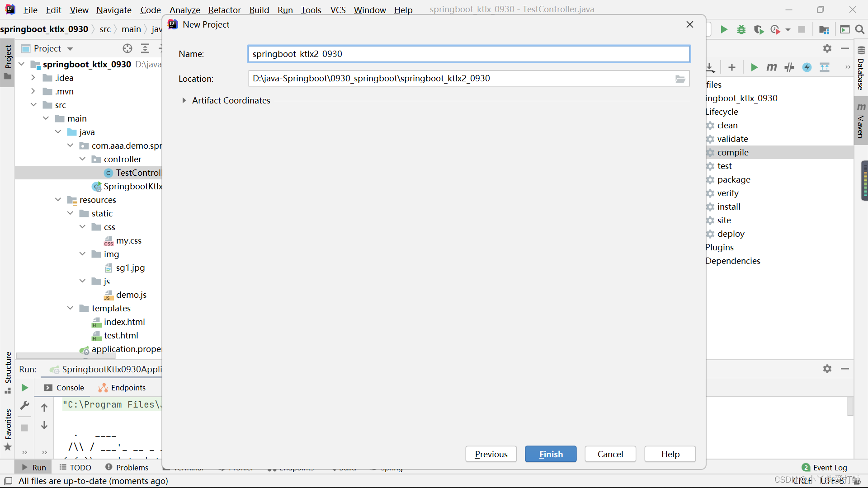Click the Cancel button in New Project dialog

pos(610,454)
